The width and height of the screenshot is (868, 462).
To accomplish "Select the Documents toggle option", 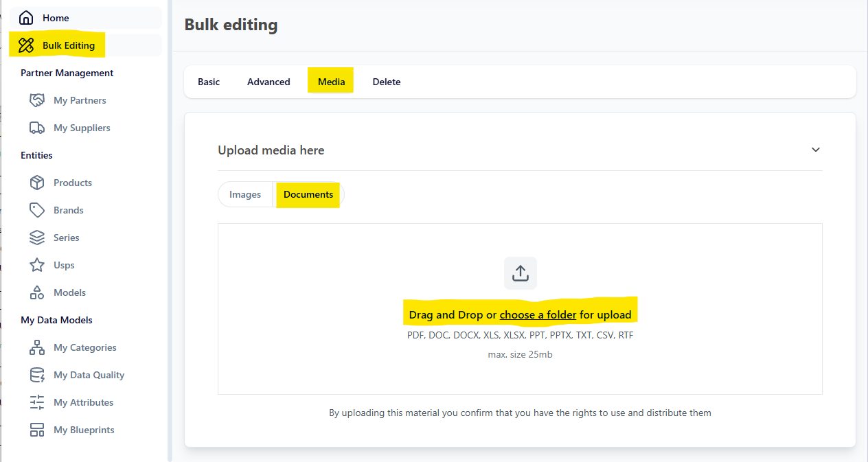I will pyautogui.click(x=308, y=195).
